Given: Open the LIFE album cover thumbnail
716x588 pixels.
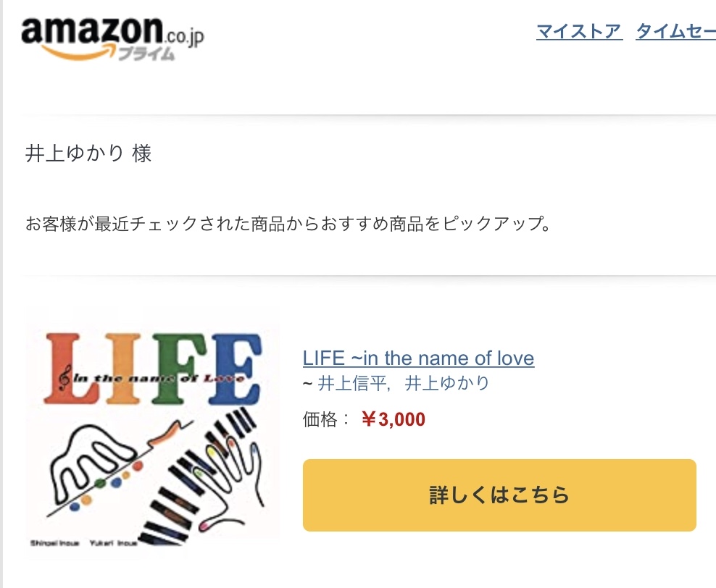Looking at the screenshot, I should point(153,432).
